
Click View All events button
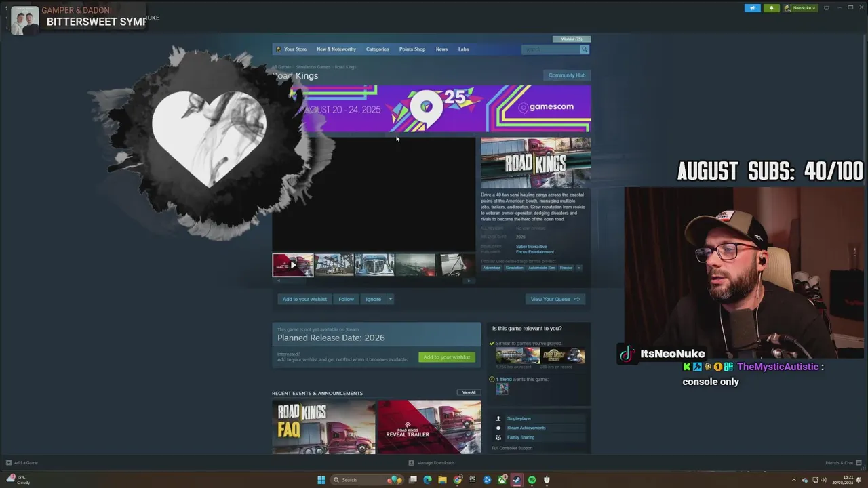point(469,392)
